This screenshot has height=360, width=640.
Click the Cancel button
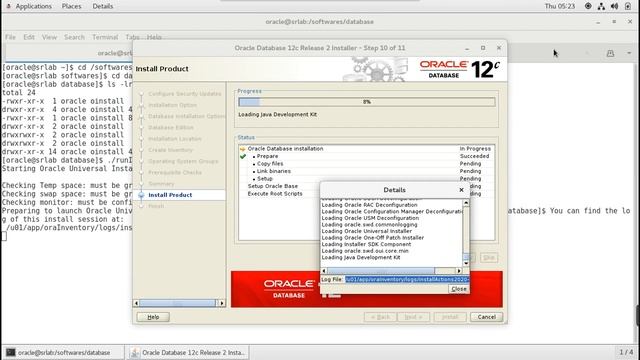point(486,317)
